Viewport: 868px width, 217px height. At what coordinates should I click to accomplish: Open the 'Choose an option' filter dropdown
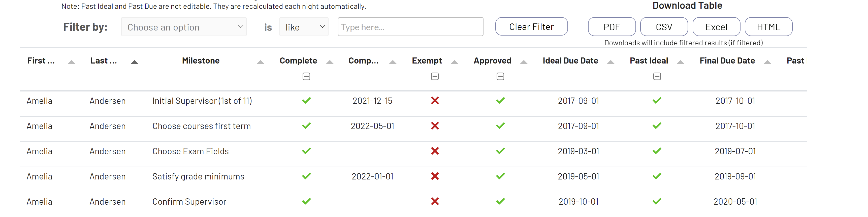coord(184,27)
